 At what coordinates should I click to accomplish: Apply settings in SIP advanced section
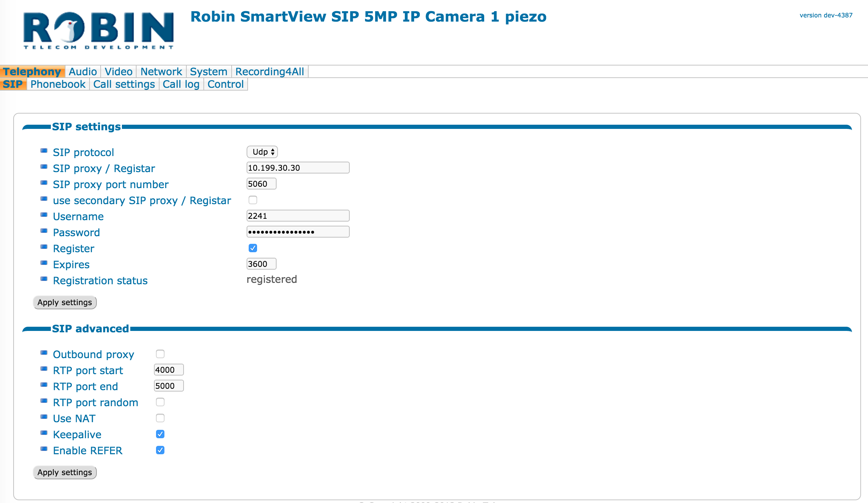(65, 472)
